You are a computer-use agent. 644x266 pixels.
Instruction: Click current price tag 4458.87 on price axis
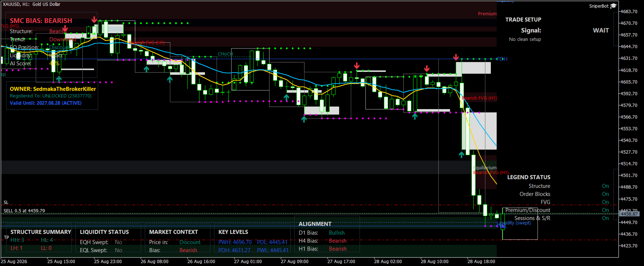pyautogui.click(x=629, y=214)
